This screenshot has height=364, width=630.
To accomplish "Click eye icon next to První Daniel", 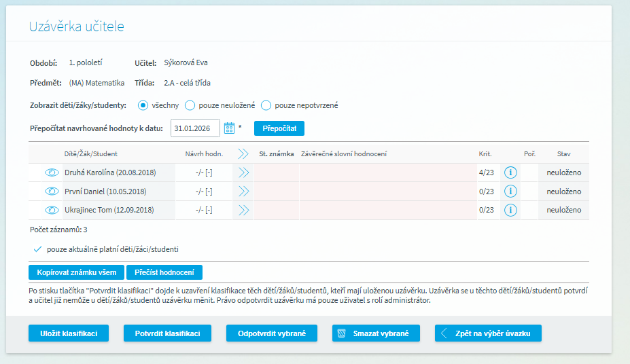I will tap(52, 192).
